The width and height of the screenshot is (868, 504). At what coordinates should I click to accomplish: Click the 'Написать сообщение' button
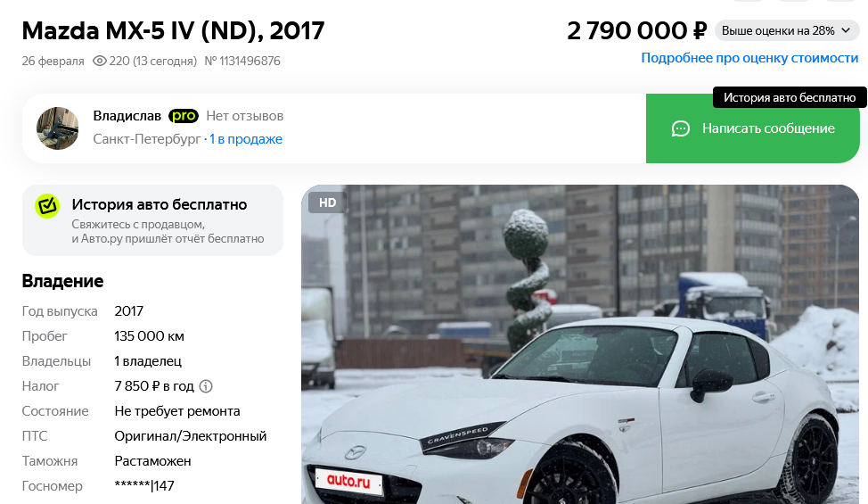[x=752, y=128]
